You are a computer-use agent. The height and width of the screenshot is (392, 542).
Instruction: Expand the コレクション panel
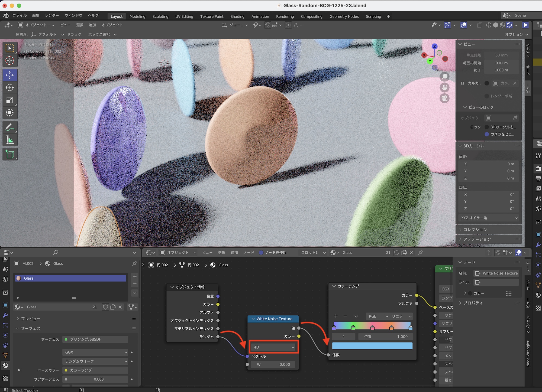click(x=475, y=230)
